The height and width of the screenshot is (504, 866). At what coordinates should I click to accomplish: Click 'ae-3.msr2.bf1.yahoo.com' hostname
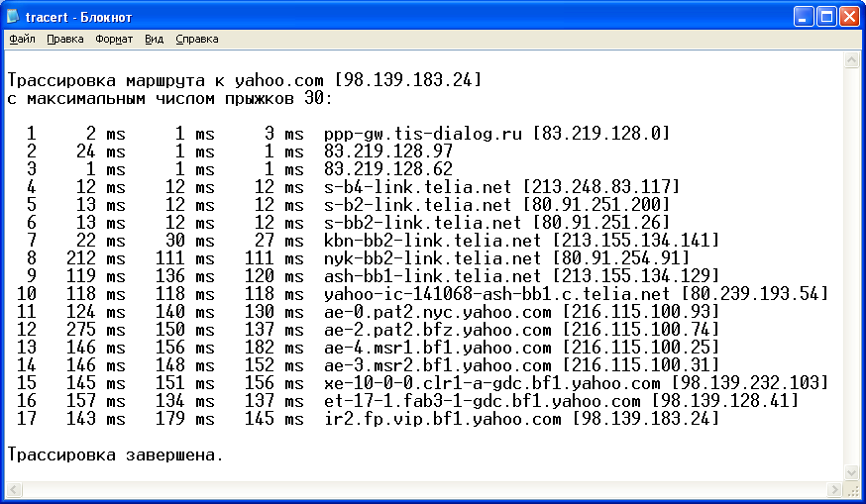(x=437, y=365)
